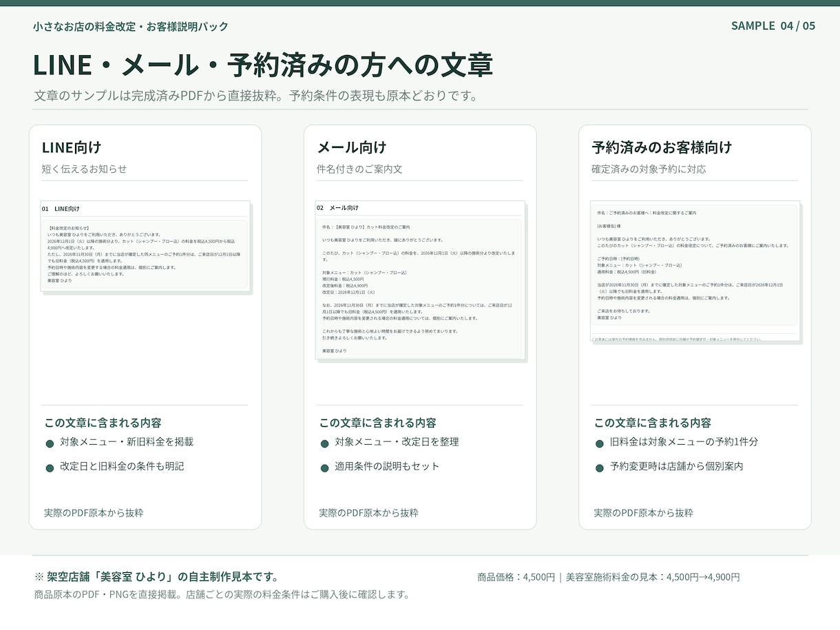This screenshot has width=840, height=630.
Task: Click the ご予約日時：[予約日時] line in the reservation preview
Action: [618, 259]
